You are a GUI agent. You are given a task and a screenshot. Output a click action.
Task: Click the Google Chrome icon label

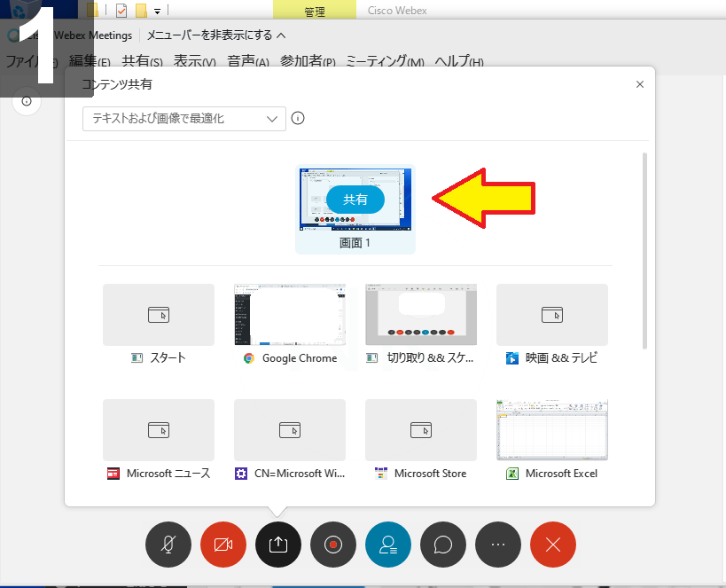tap(300, 358)
